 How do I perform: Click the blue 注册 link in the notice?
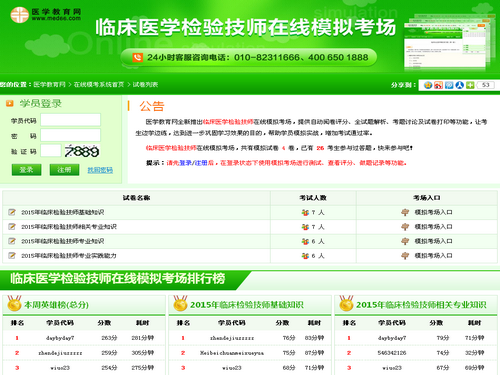(x=201, y=163)
